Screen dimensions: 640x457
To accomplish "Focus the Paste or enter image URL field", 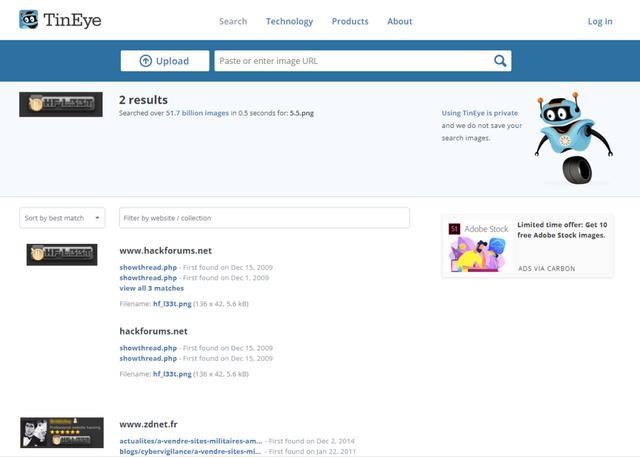I will 352,61.
